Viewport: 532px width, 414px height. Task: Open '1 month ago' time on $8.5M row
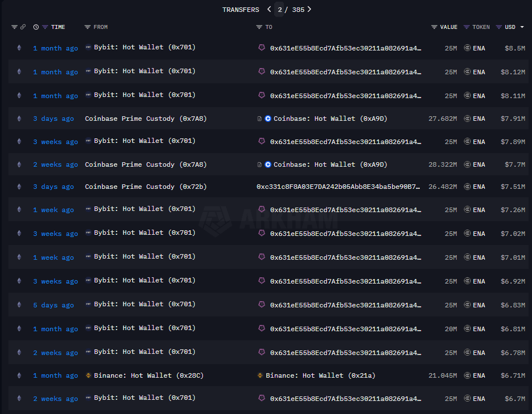[x=56, y=48]
